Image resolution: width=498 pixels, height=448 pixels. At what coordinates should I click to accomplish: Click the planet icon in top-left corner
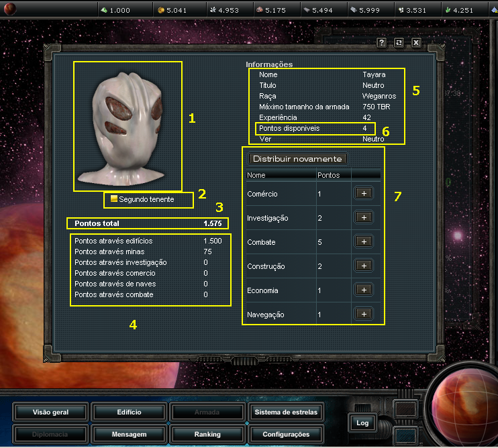click(13, 9)
